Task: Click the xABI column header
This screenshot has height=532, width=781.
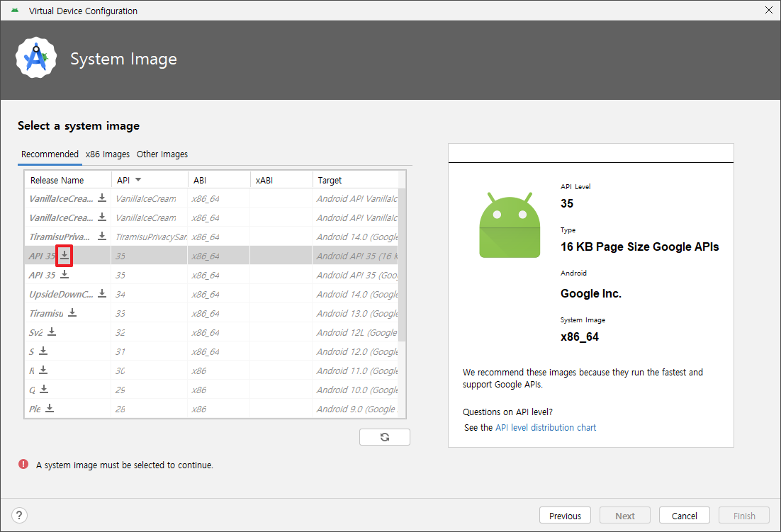Action: click(x=281, y=180)
